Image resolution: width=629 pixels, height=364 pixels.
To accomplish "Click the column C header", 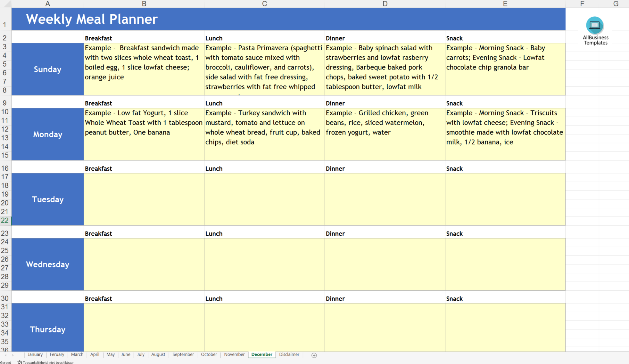I will pyautogui.click(x=264, y=4).
